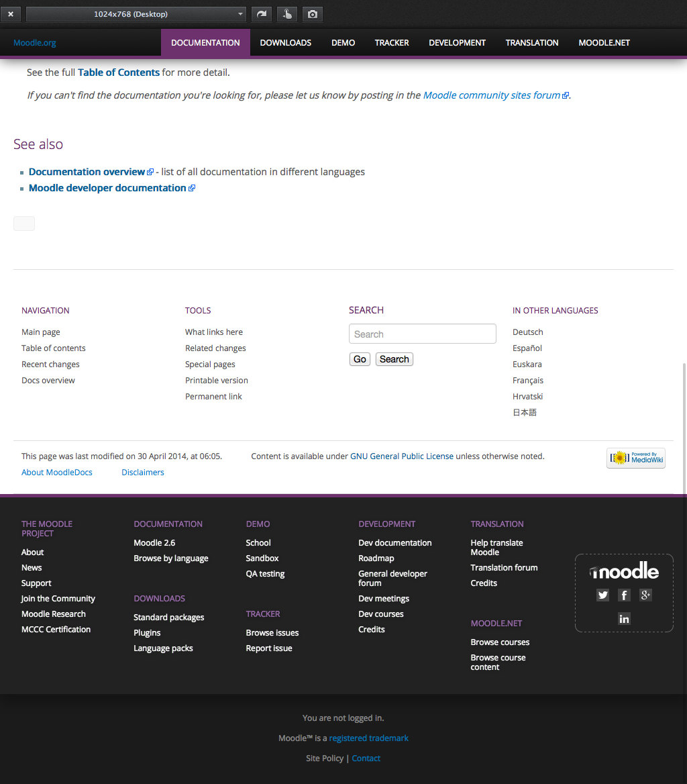Screen dimensions: 687x784
Task: Open the Main page navigation link
Action: pos(40,332)
